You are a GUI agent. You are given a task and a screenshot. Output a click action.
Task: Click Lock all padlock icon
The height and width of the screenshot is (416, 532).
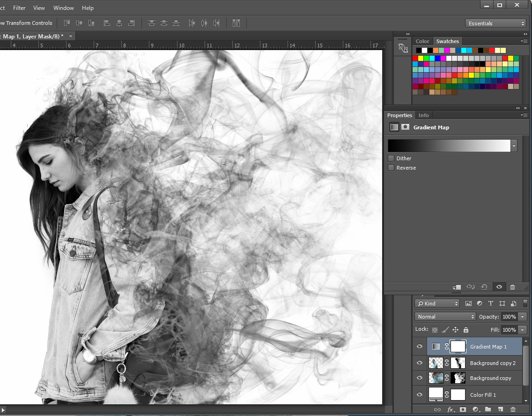tap(466, 329)
